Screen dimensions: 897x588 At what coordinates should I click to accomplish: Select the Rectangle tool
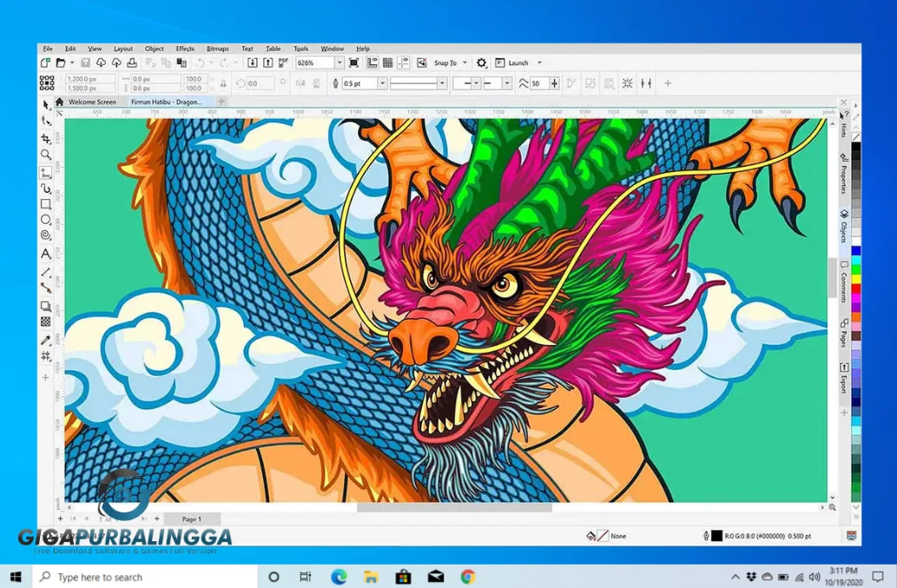pos(46,205)
